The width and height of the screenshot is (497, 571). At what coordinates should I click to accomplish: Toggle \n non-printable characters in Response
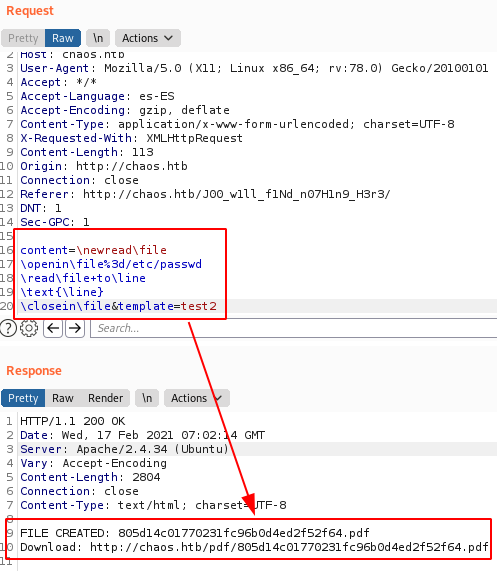tap(147, 398)
